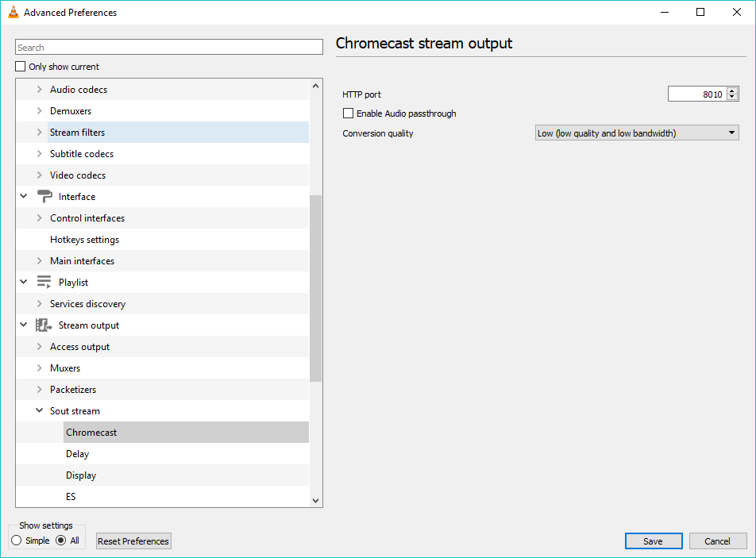The image size is (756, 558).
Task: Open the Conversion quality dropdown
Action: tap(637, 133)
